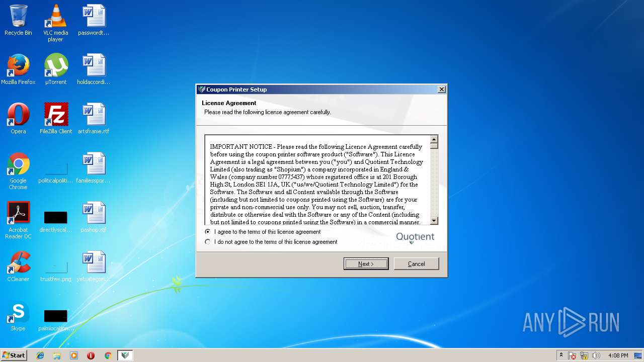Open the trustfee.png image file

[55, 270]
